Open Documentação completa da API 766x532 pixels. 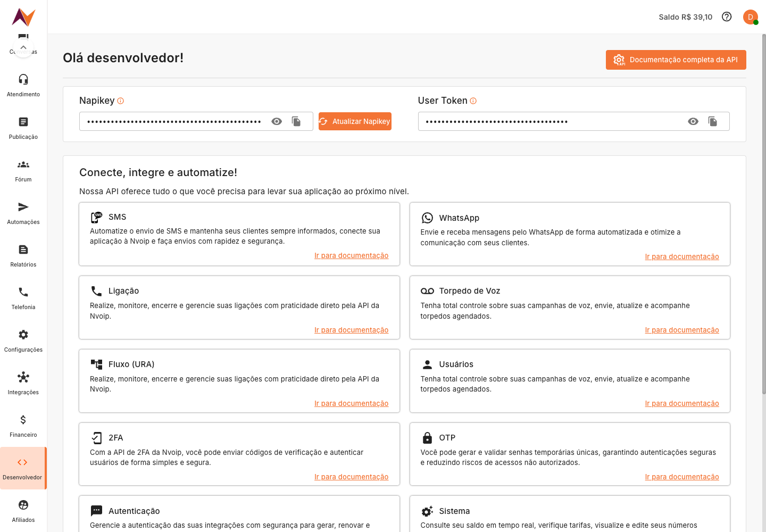point(676,60)
